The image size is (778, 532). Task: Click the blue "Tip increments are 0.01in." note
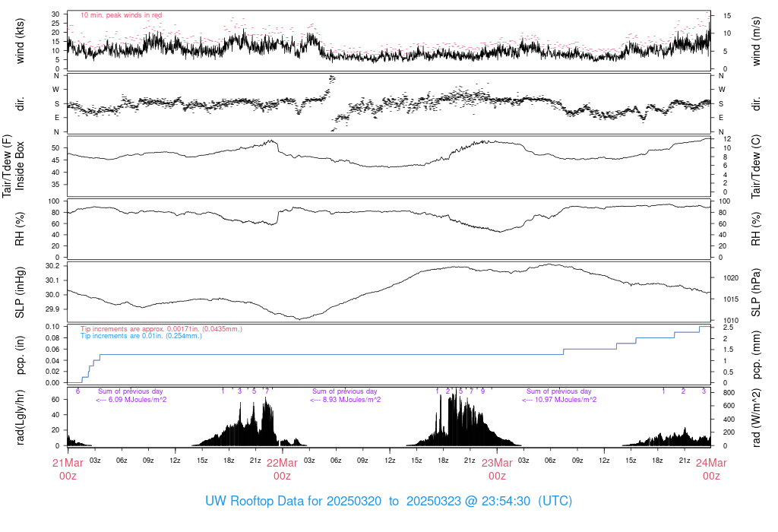(141, 335)
